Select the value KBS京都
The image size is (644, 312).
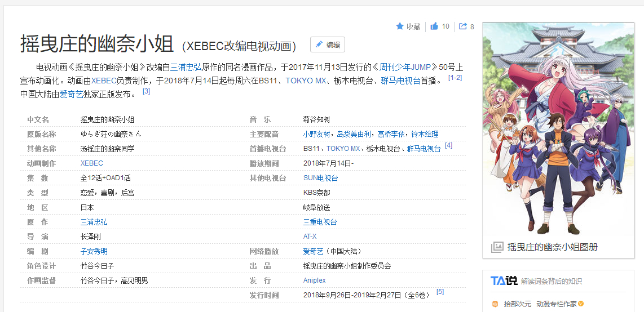pos(317,193)
